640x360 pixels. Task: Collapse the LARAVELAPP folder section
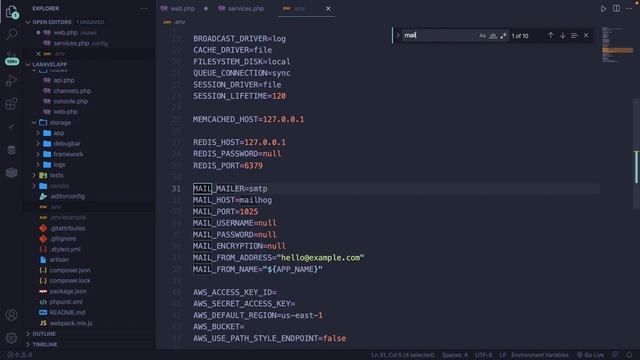28,64
